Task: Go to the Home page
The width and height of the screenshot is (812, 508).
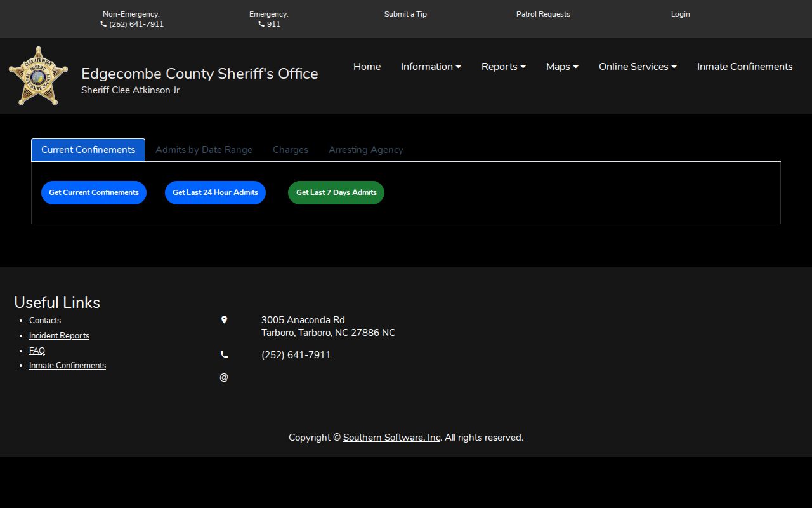Action: click(367, 67)
